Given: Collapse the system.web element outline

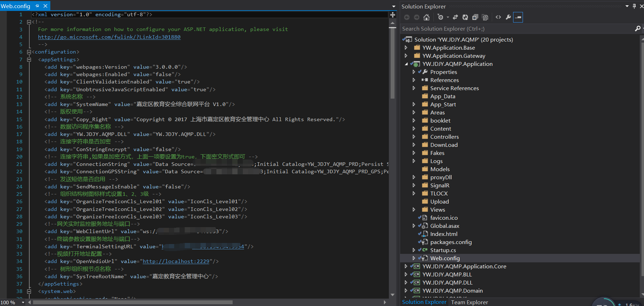Looking at the screenshot, I should 29,291.
